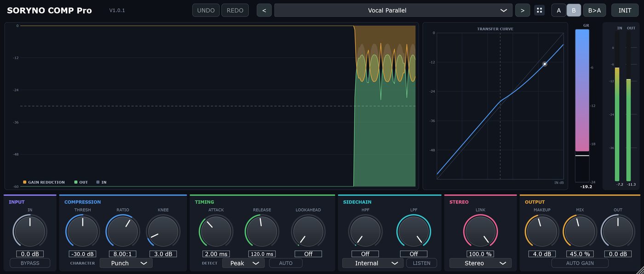The height and width of the screenshot is (274, 644).
Task: Click the lookahead value Off
Action: tap(308, 254)
